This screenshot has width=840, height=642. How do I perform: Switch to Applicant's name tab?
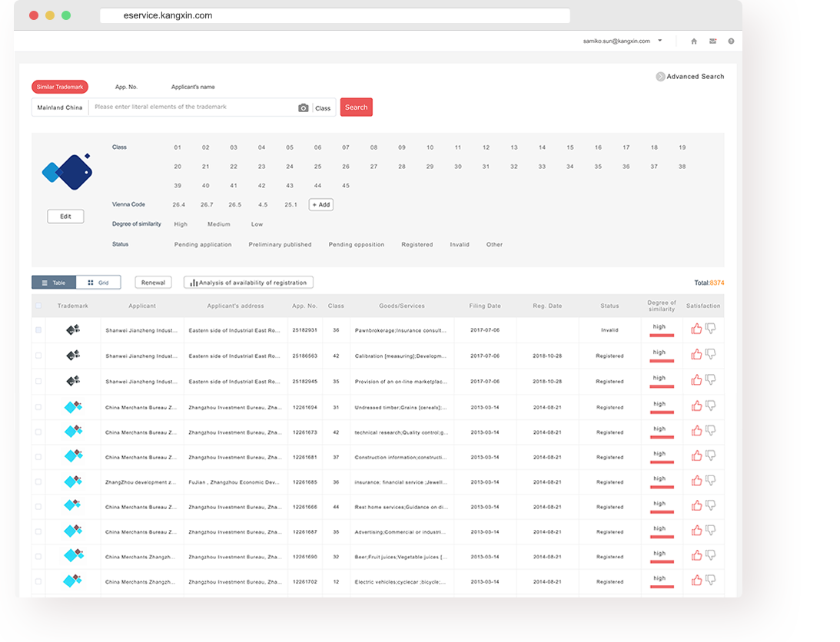[193, 87]
